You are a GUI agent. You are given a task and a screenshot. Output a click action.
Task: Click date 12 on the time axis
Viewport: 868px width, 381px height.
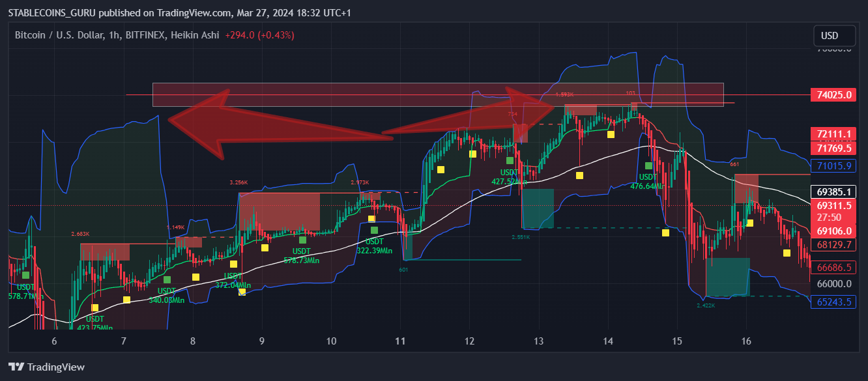(x=469, y=341)
